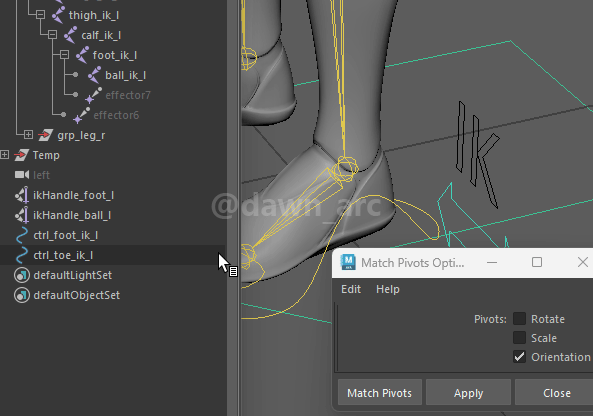Enable the Scale pivots checkbox
Viewport: 593px width, 416px height.
tap(519, 338)
